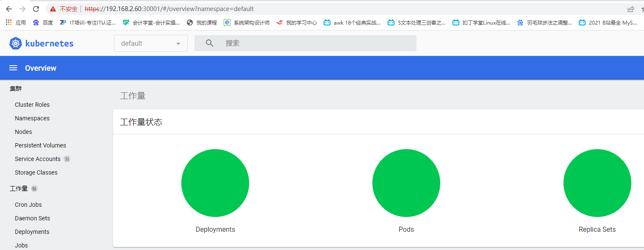Click the 工作量状态 card title
The image size is (644, 250).
point(142,122)
